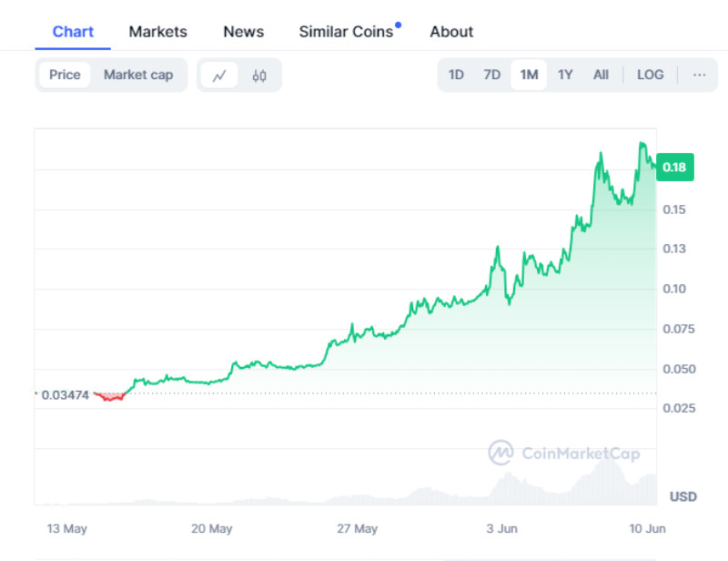Viewport: 728px width, 561px height.
Task: Select the 1D time range
Action: 456,75
